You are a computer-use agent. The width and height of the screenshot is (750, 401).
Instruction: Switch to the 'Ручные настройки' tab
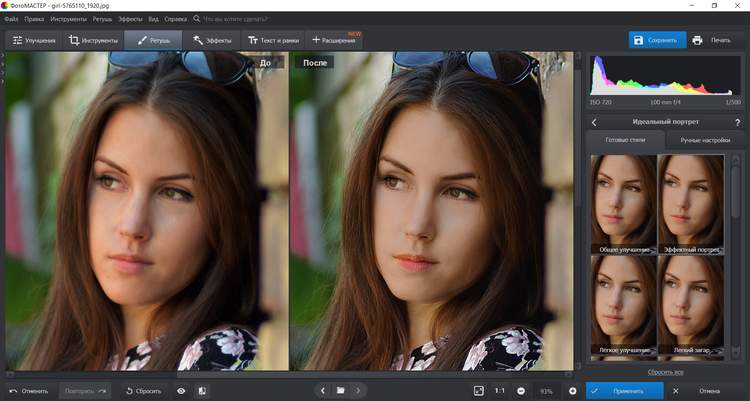coord(705,140)
